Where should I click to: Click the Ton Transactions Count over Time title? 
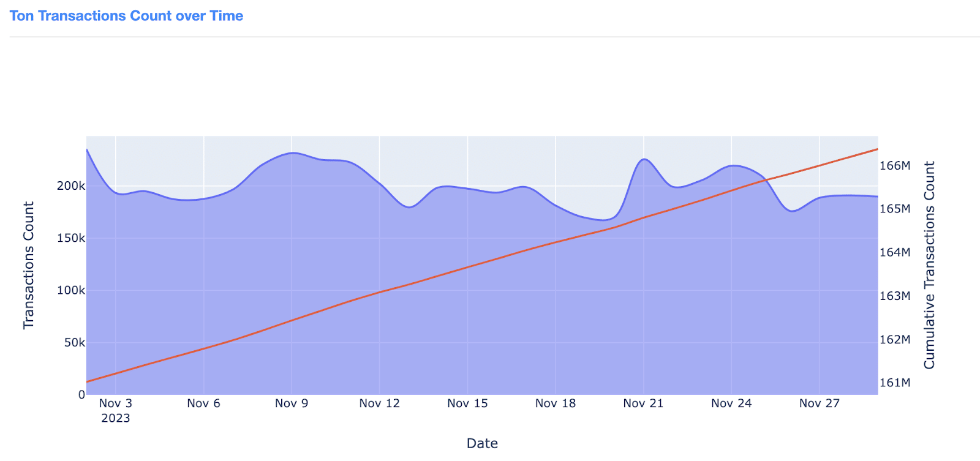tap(126, 16)
